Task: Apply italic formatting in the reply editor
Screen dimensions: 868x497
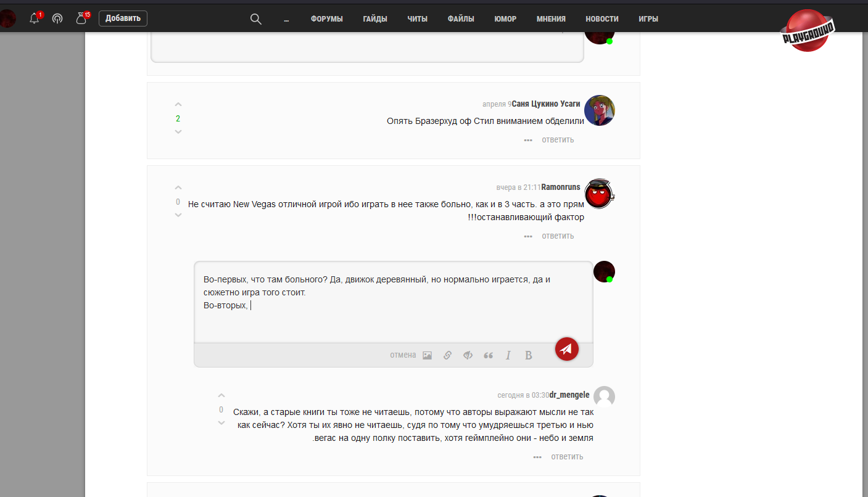Action: point(508,355)
